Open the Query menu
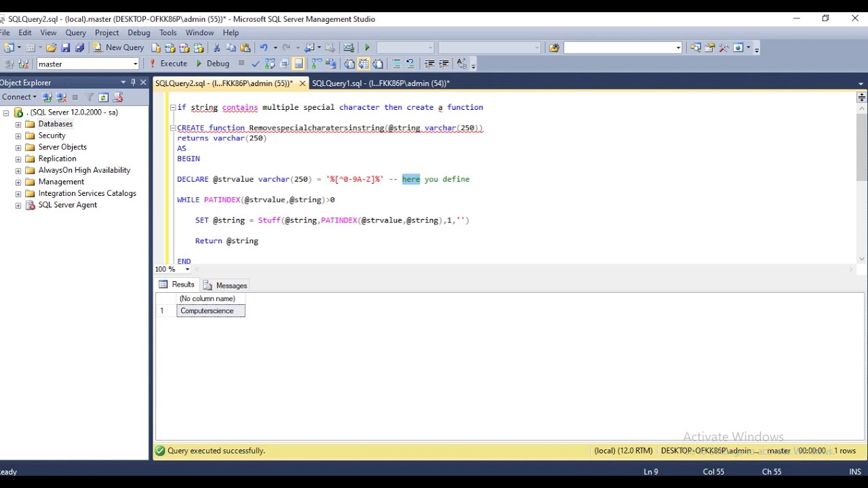The width and height of the screenshot is (868, 488). [75, 33]
